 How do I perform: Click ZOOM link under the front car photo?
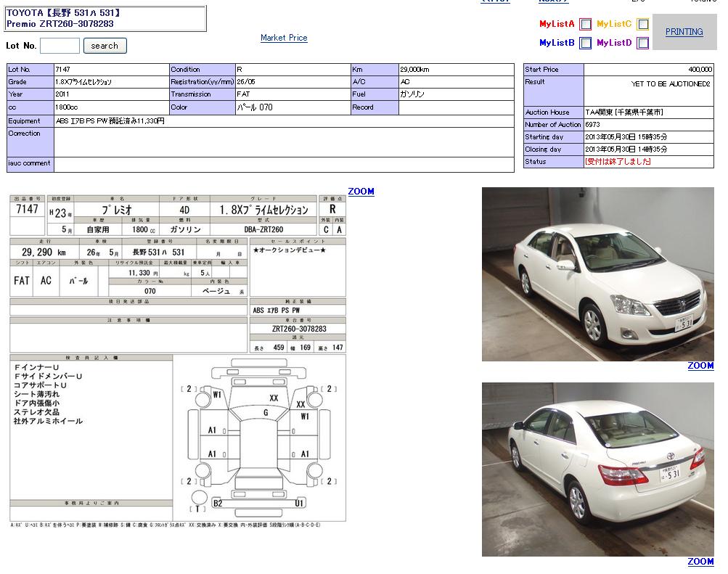pyautogui.click(x=700, y=366)
